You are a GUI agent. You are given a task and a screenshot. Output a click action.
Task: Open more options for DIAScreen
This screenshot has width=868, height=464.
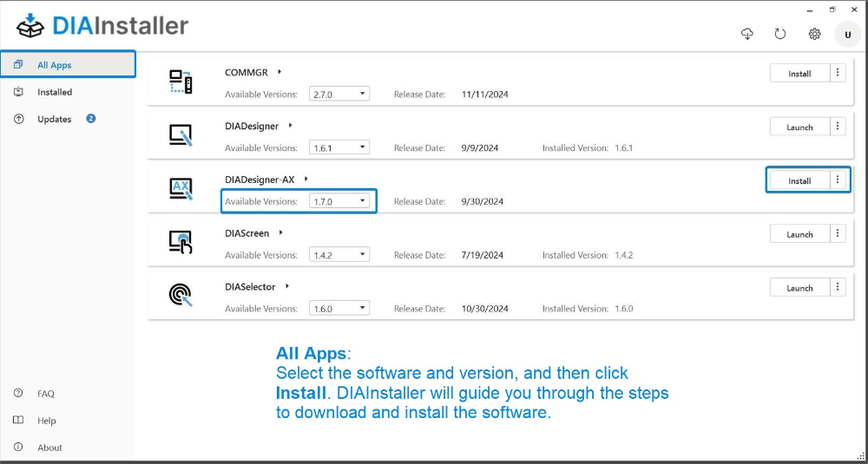click(x=838, y=234)
